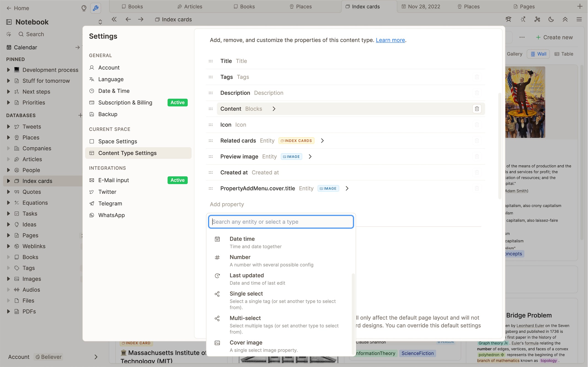Screen dimensions: 588x367
Task: Click the Telegram integration icon
Action: (92, 203)
